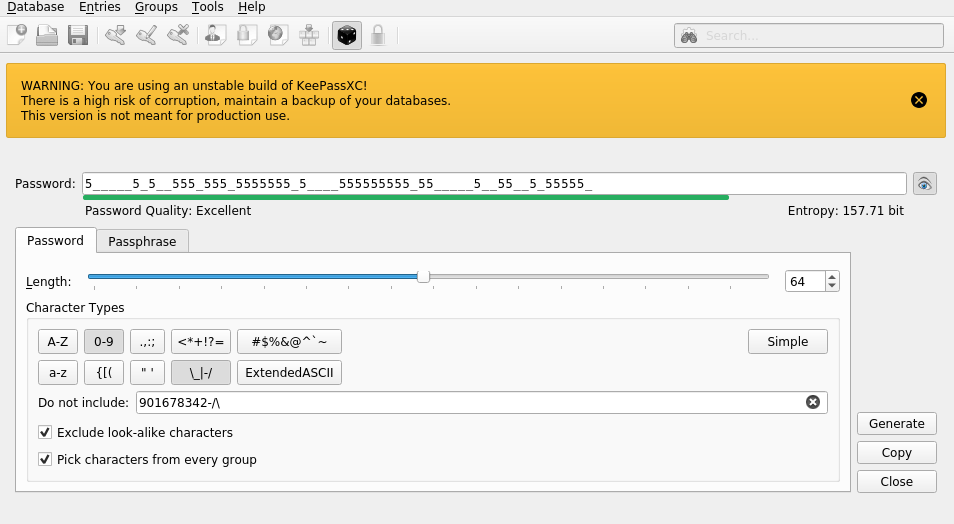The image size is (954, 524).
Task: Open the Database menu
Action: pos(35,7)
